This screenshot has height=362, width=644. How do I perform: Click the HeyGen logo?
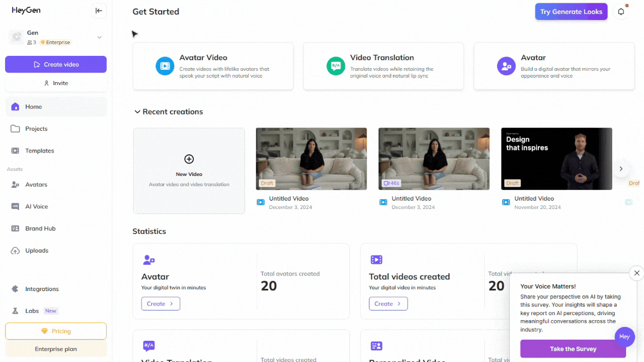26,10
